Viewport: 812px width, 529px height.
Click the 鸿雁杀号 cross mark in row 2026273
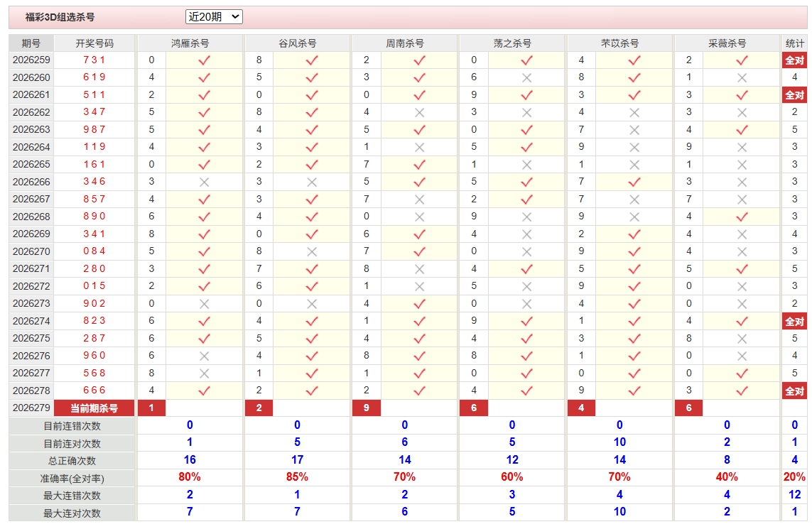pyautogui.click(x=204, y=305)
